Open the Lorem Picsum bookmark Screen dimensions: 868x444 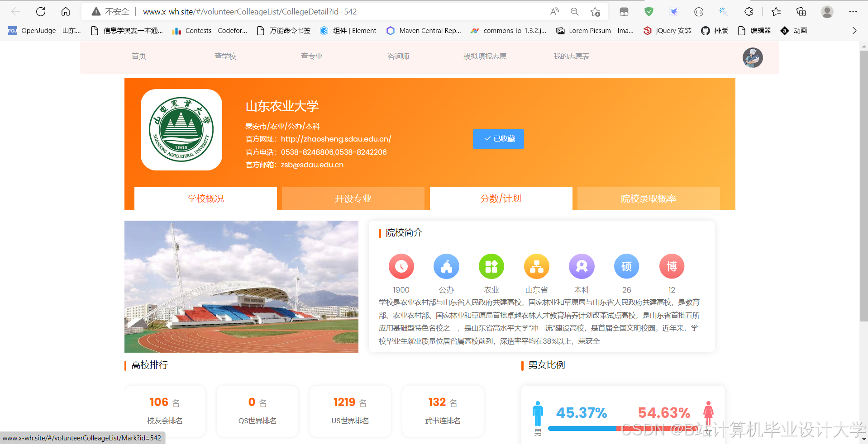[595, 30]
